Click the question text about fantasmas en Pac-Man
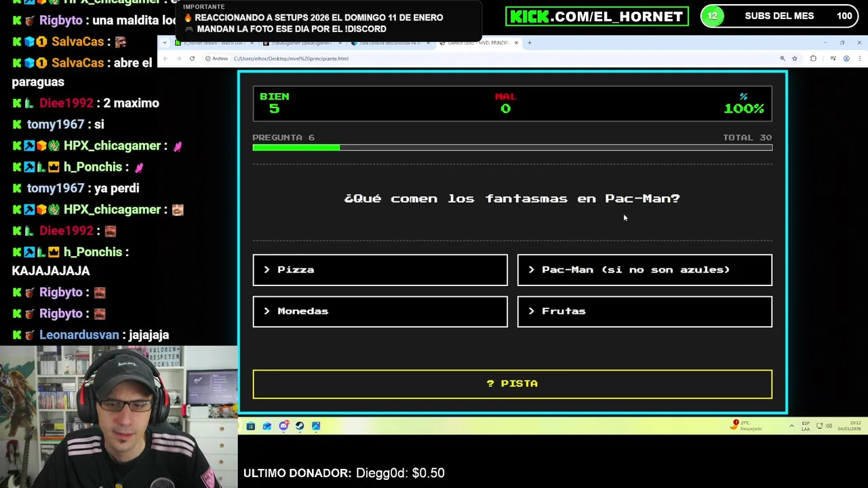This screenshot has height=488, width=868. pyautogui.click(x=512, y=199)
